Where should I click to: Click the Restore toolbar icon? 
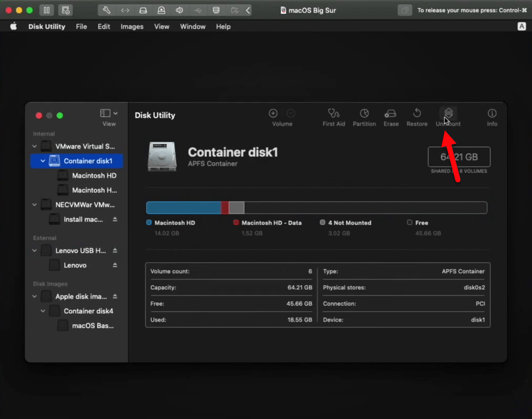[417, 113]
